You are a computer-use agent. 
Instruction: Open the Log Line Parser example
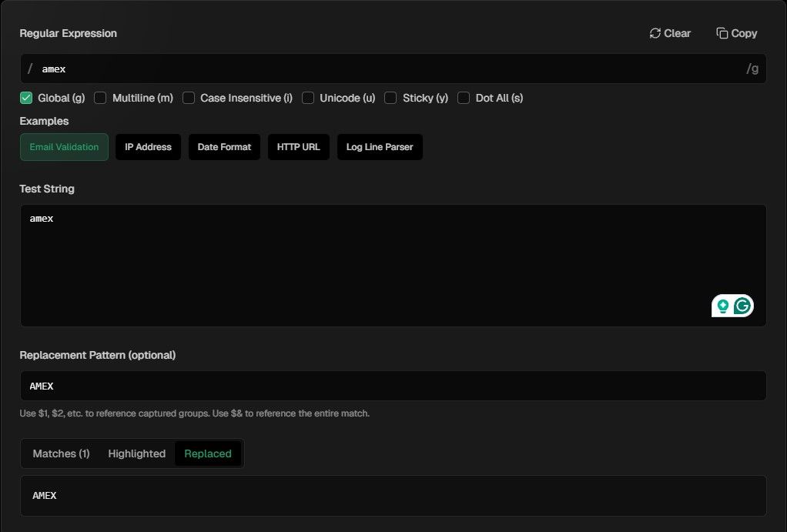(380, 146)
